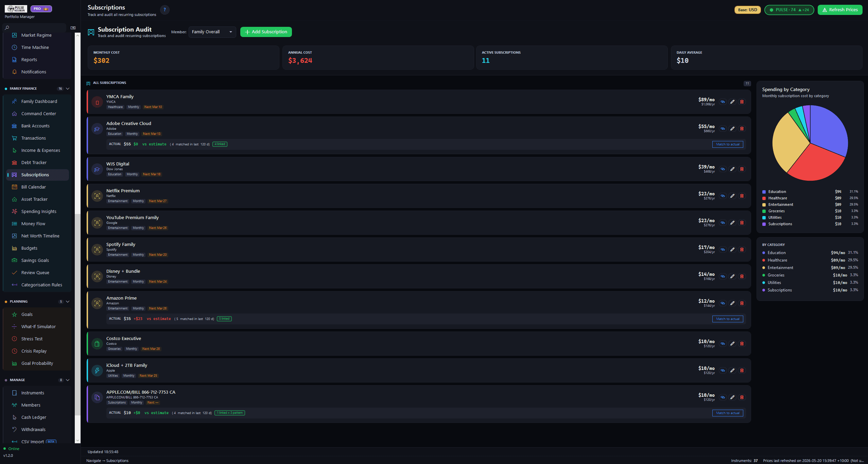Click the Refresh Prices button

click(x=840, y=10)
